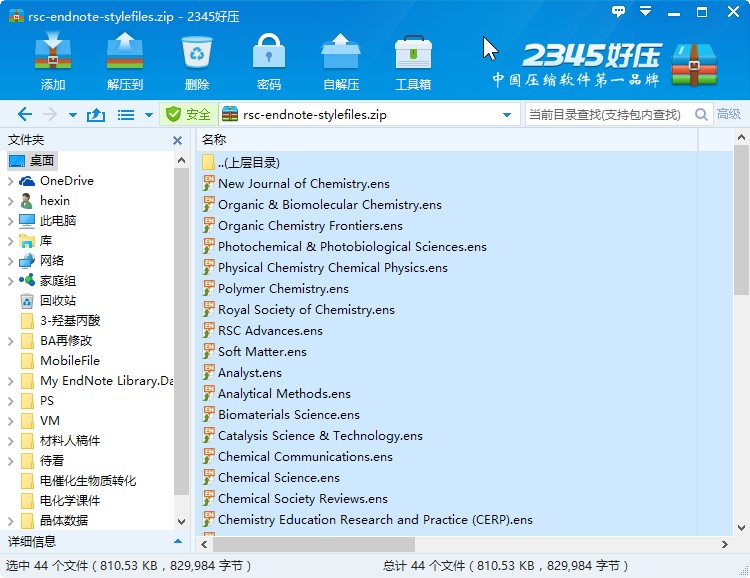Select the MobileFile folder in tree
750x578 pixels.
61,361
